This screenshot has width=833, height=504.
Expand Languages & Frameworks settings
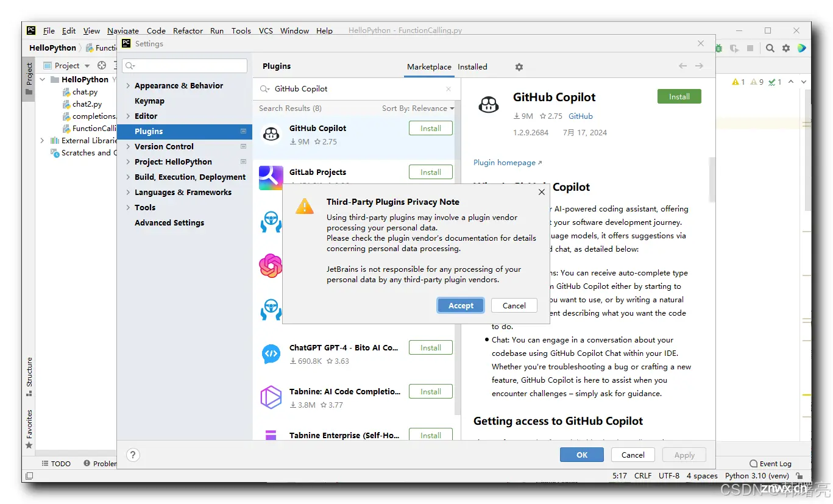[x=128, y=193]
